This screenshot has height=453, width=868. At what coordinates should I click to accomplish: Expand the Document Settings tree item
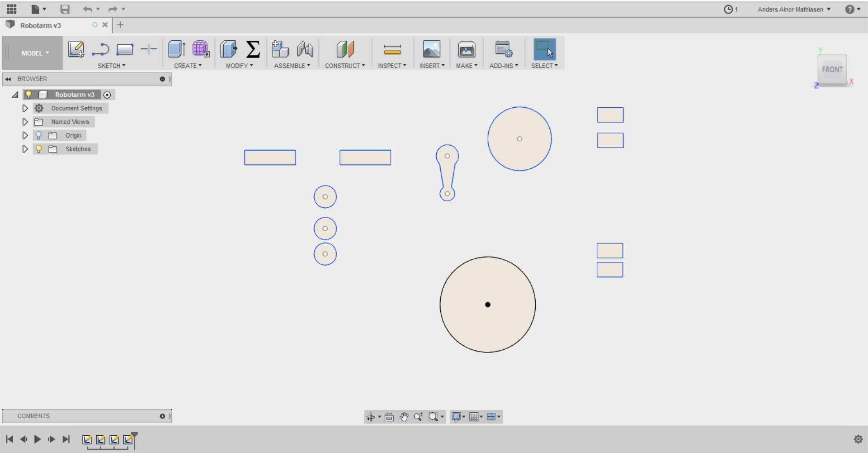pos(25,108)
